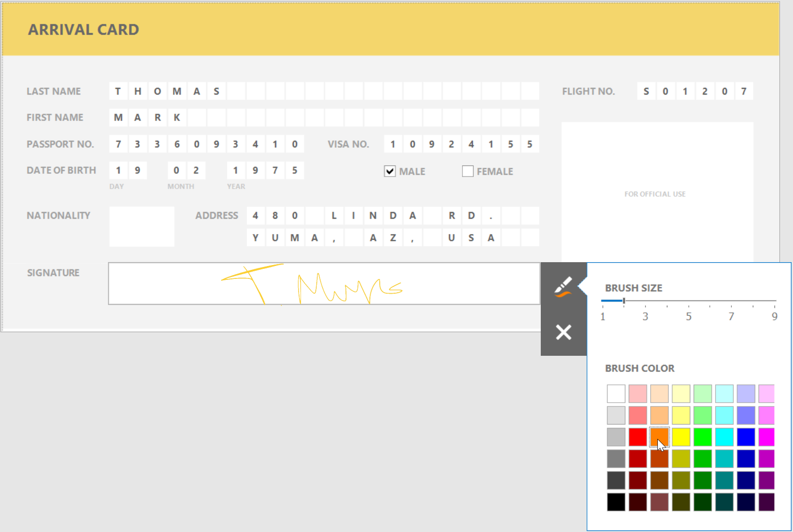Click the NATIONALITY label
Screen dimensions: 793x532
[58, 215]
